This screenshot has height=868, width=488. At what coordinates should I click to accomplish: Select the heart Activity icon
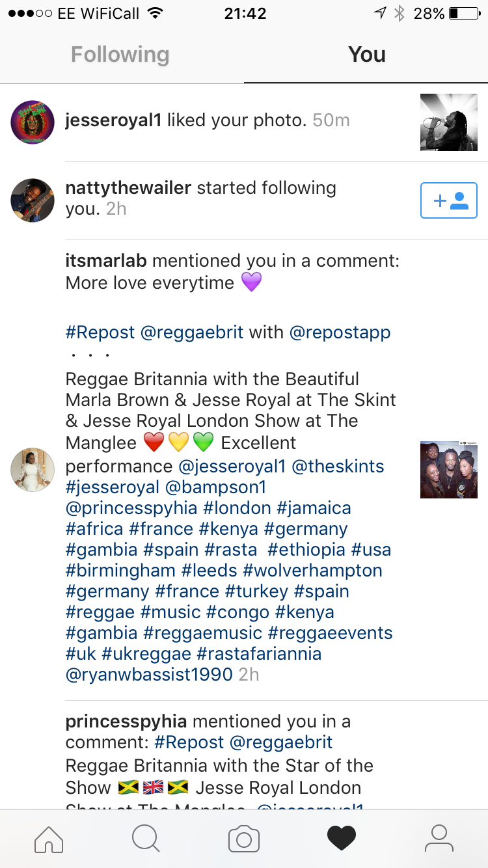pyautogui.click(x=342, y=839)
